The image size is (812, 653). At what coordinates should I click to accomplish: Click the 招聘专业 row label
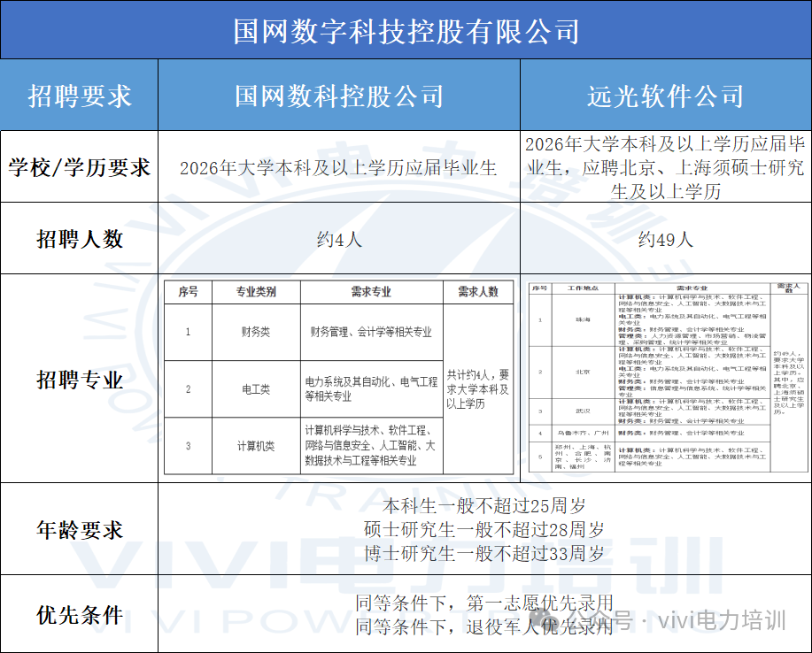(80, 380)
